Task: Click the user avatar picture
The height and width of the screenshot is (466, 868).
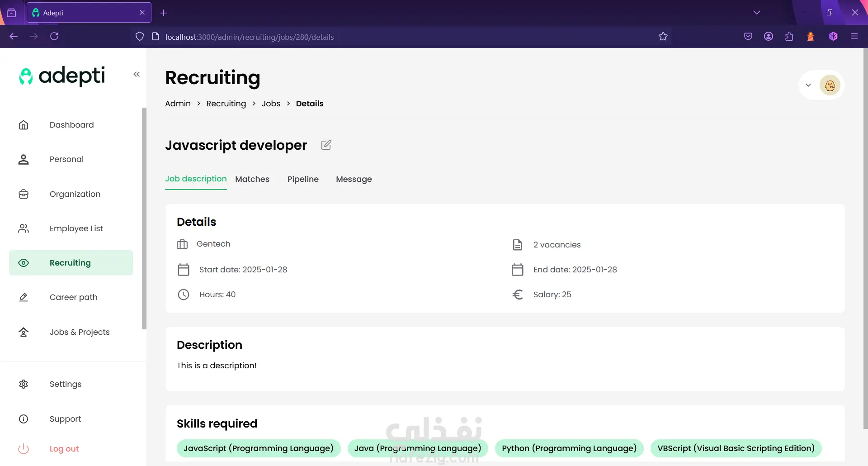Action: (x=830, y=85)
